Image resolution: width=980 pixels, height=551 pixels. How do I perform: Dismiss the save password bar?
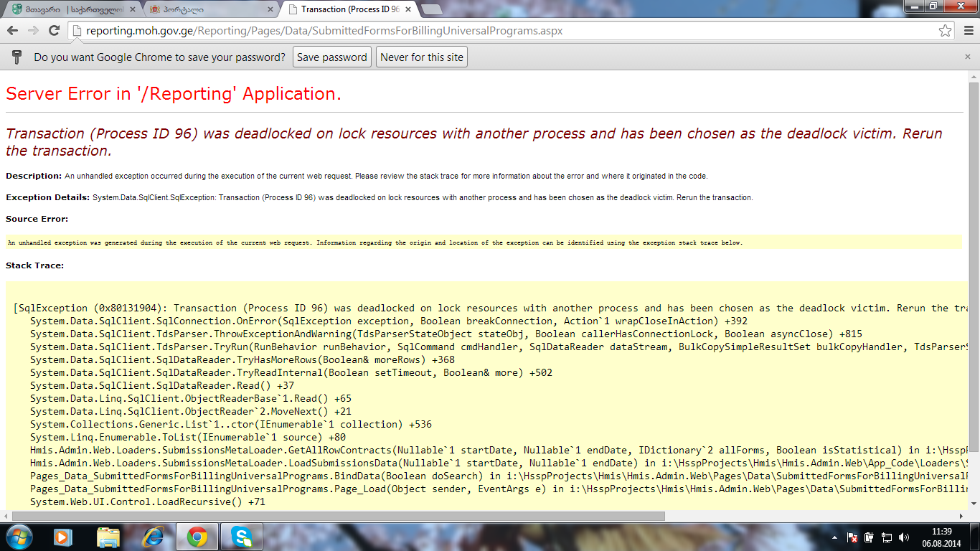click(x=967, y=57)
